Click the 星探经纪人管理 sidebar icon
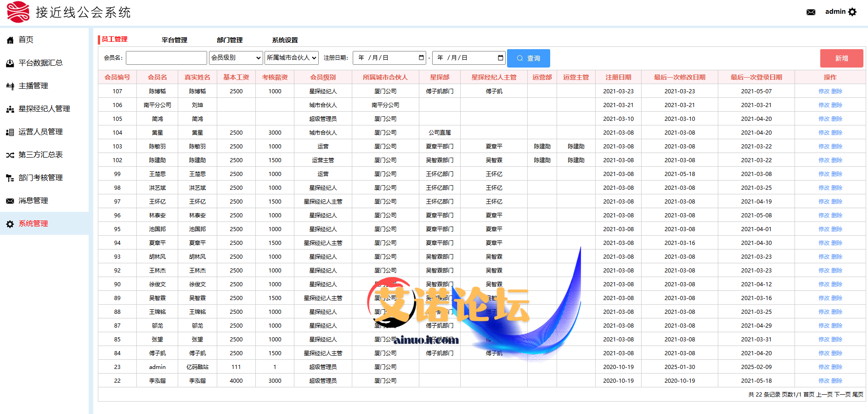The height and width of the screenshot is (414, 868). tap(10, 109)
